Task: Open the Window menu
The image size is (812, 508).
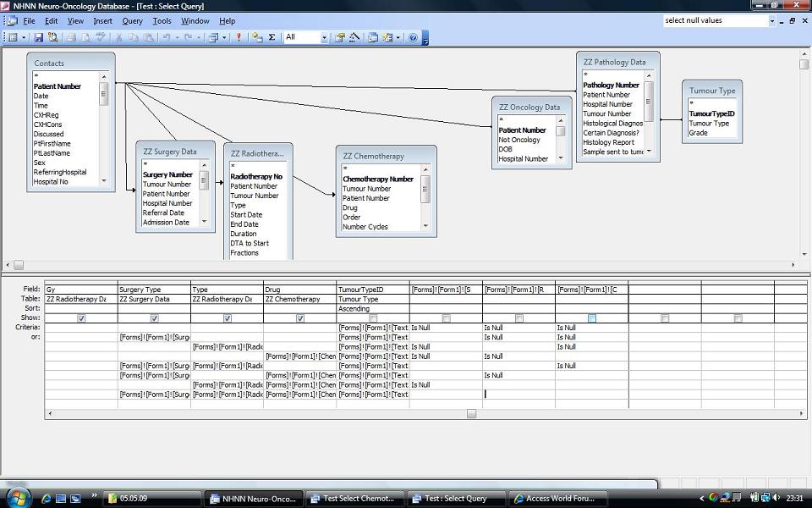Action: pos(195,20)
